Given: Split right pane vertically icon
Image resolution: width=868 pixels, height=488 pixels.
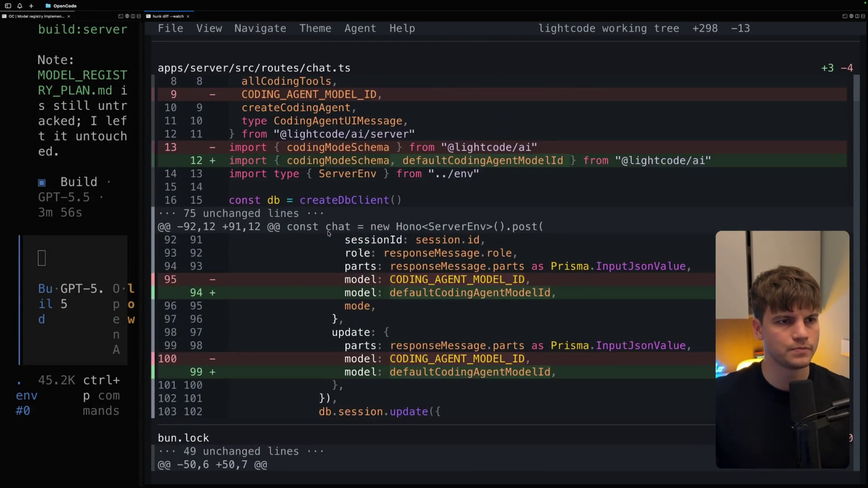Looking at the screenshot, I should click(857, 16).
